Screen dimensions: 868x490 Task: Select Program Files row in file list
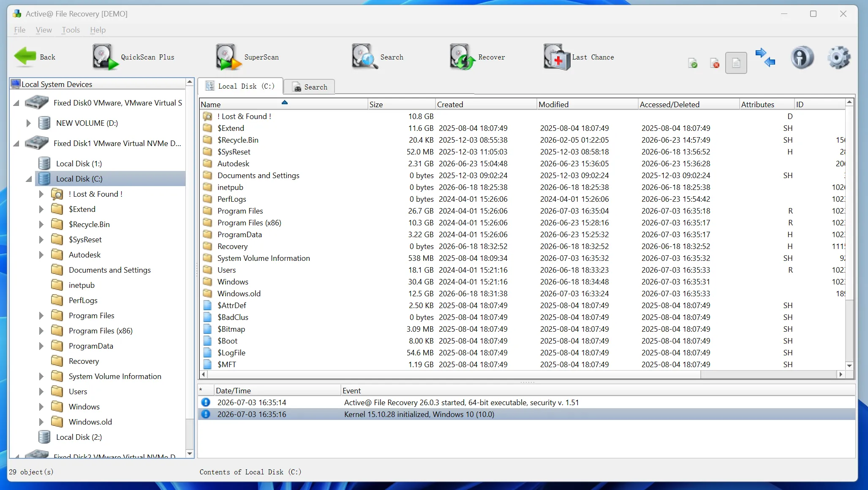(522, 211)
